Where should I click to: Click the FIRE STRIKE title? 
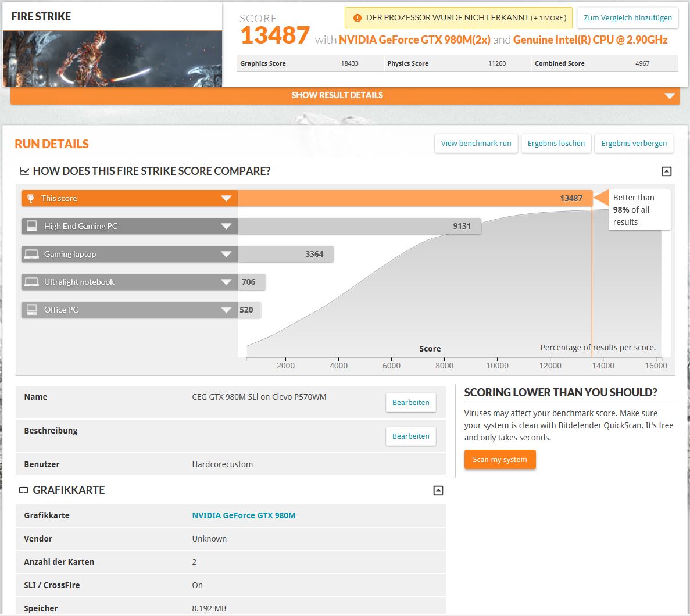pos(41,17)
